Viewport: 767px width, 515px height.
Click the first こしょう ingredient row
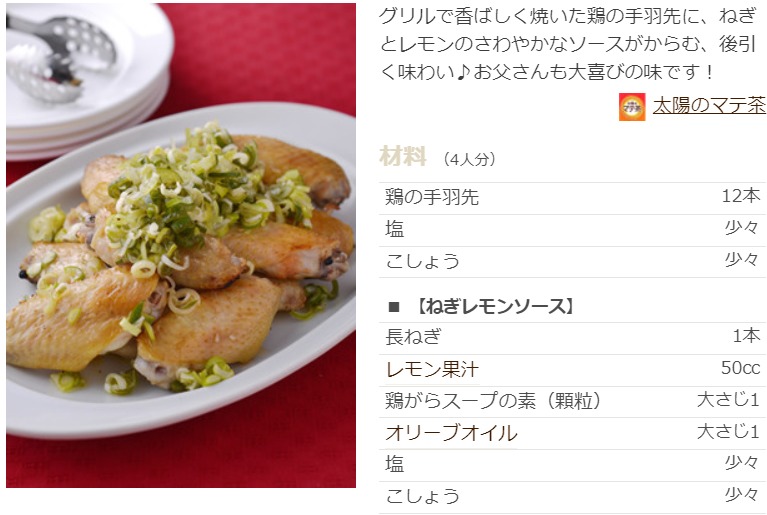click(x=572, y=262)
